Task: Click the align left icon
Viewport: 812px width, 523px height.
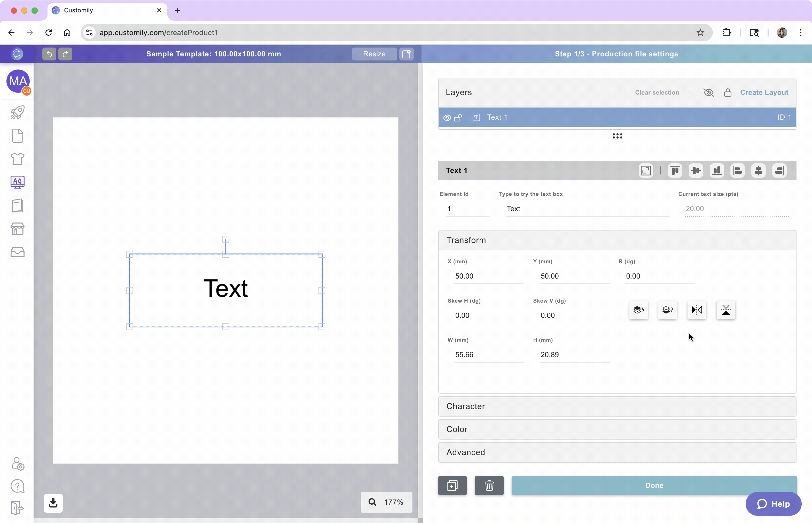Action: point(737,171)
